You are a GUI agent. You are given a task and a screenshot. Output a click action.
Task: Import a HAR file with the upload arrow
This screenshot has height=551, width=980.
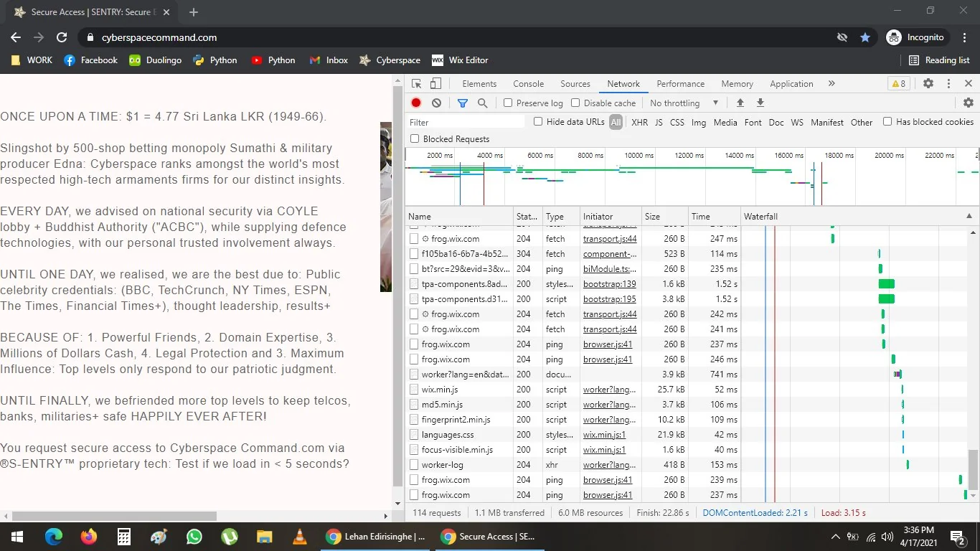click(740, 103)
